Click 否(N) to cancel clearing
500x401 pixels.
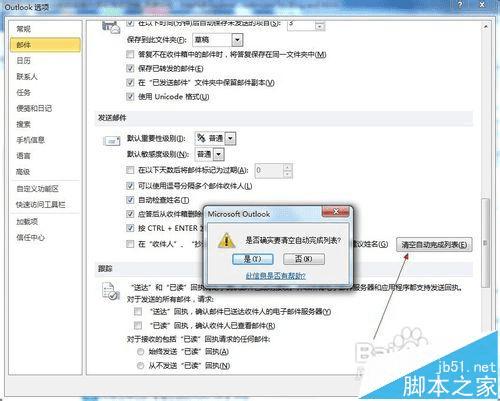304,259
